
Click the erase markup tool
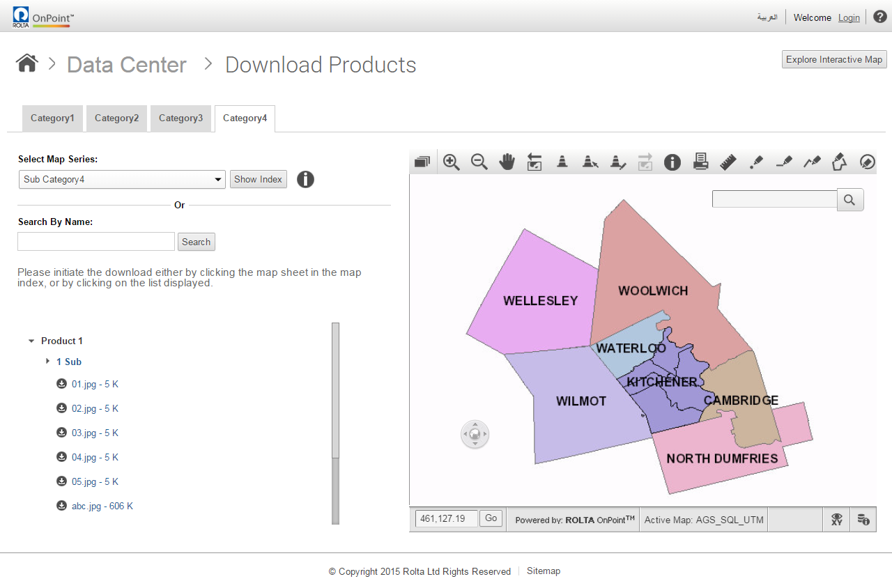pos(867,162)
